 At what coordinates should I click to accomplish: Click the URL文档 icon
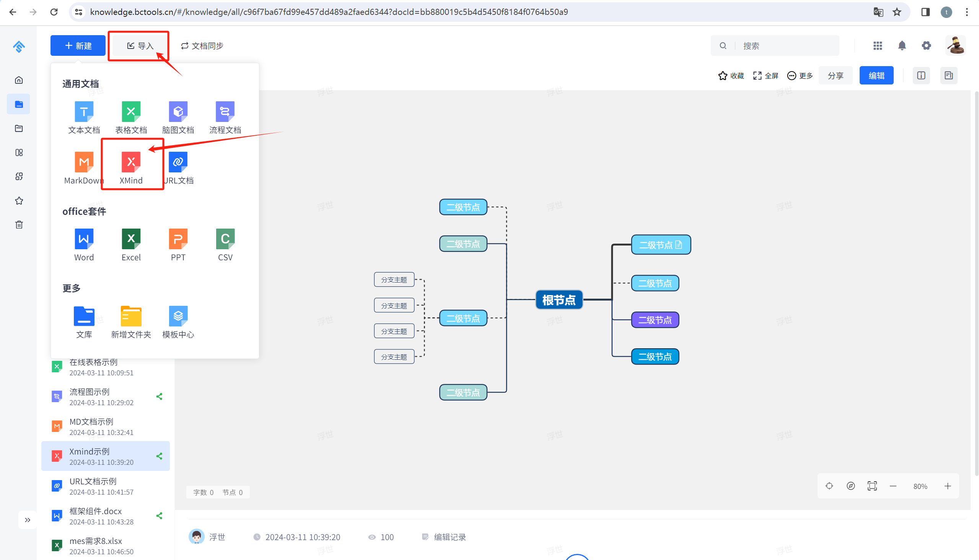click(178, 162)
